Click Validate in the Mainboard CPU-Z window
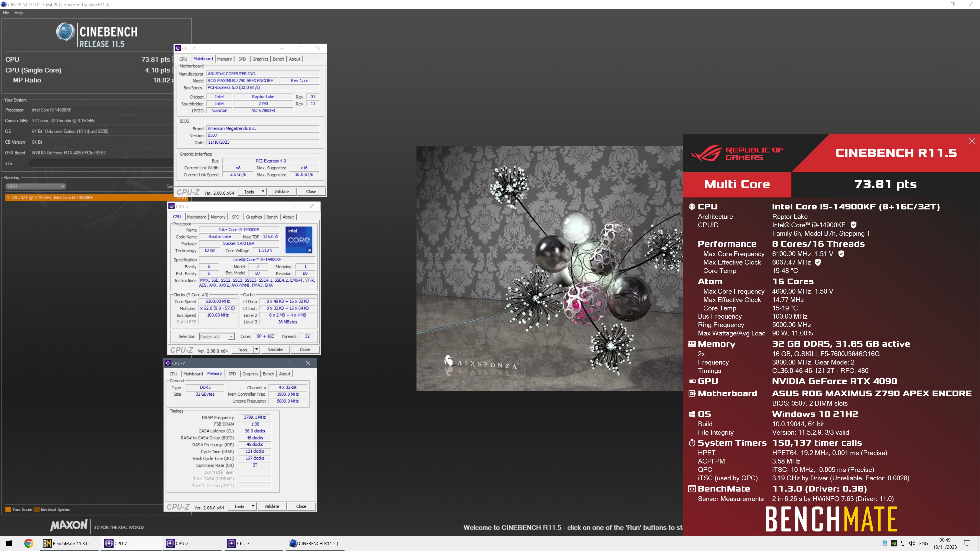 pyautogui.click(x=281, y=192)
